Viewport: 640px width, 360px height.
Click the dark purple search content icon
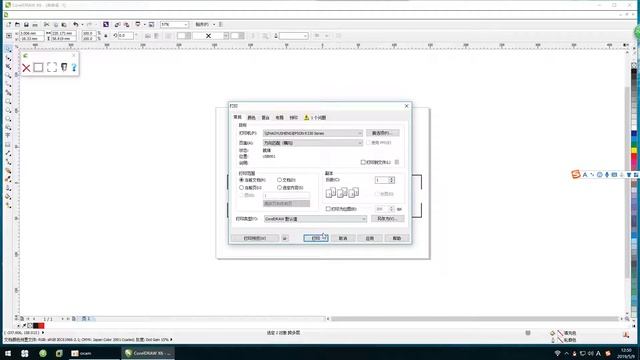point(106,24)
